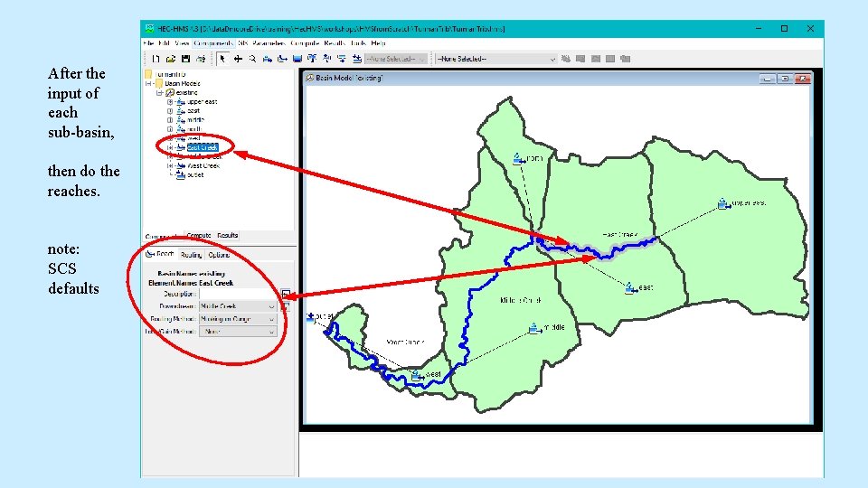Select the Diversion Creation tool
Screen dimensions: 868x488
click(327, 59)
